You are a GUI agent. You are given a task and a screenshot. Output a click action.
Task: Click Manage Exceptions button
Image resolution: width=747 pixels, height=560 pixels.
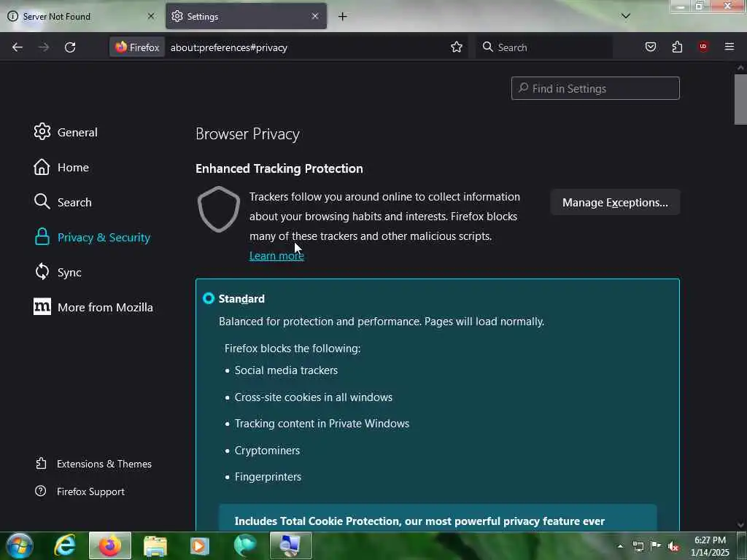[x=615, y=203]
